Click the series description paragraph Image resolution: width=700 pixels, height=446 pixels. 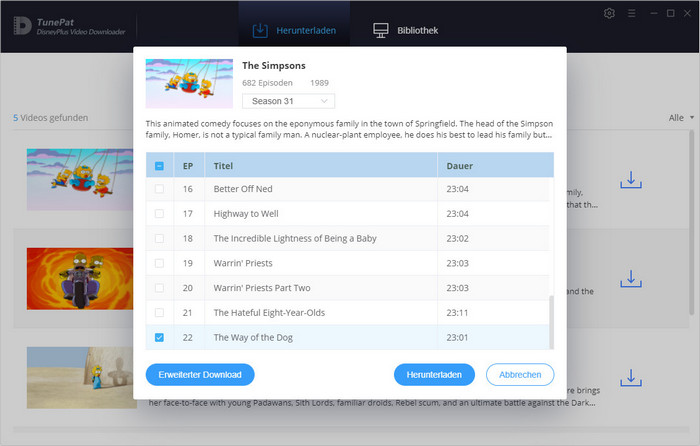350,129
